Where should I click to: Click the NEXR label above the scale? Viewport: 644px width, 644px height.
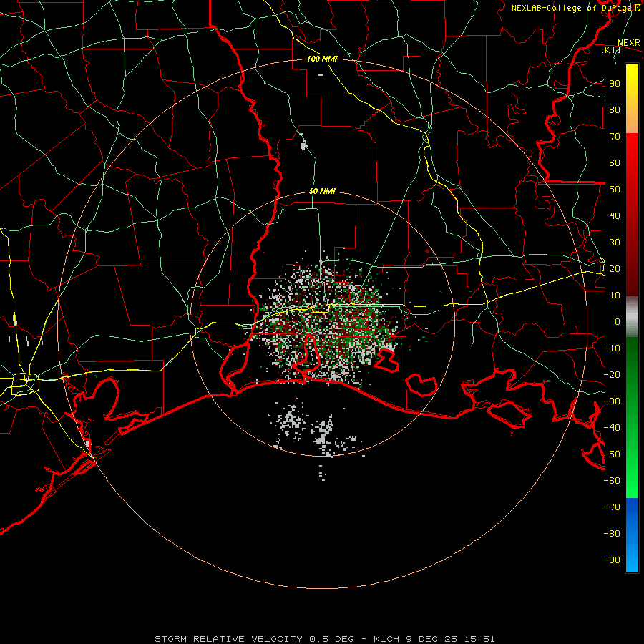click(629, 43)
